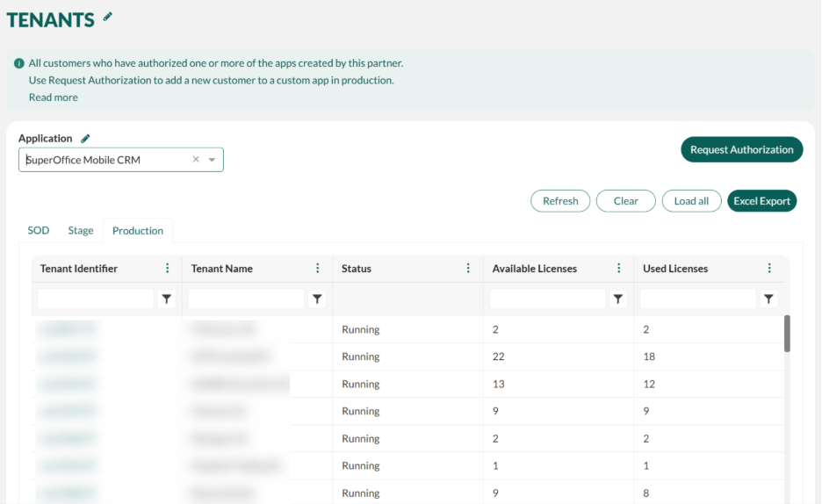
Task: Open the Available Licenses filter icon
Action: pos(618,299)
